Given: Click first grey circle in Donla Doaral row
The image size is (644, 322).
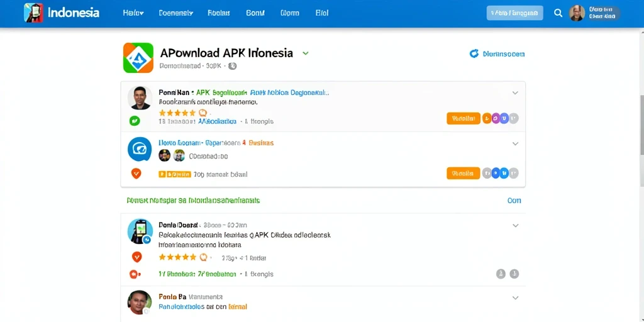Looking at the screenshot, I should (x=501, y=274).
